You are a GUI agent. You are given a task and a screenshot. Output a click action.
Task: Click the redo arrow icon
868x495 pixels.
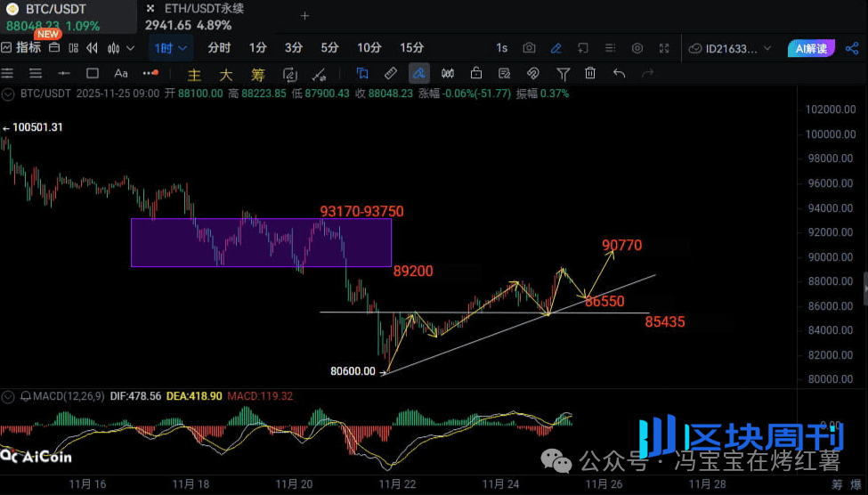[648, 73]
